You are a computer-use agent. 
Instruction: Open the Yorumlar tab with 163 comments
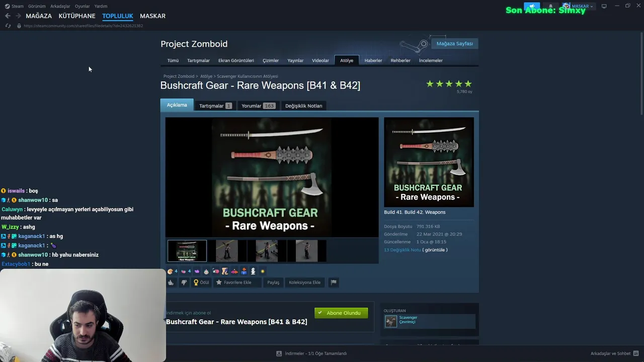(258, 106)
